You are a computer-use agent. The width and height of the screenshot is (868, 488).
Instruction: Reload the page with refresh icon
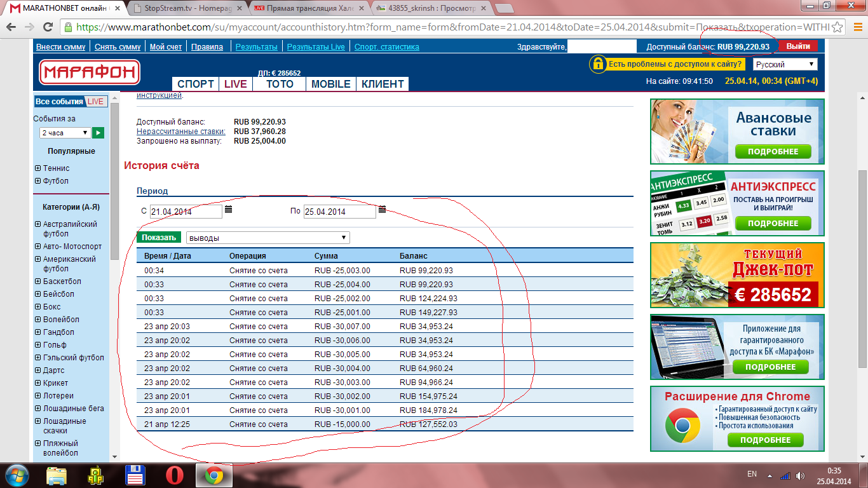[48, 27]
